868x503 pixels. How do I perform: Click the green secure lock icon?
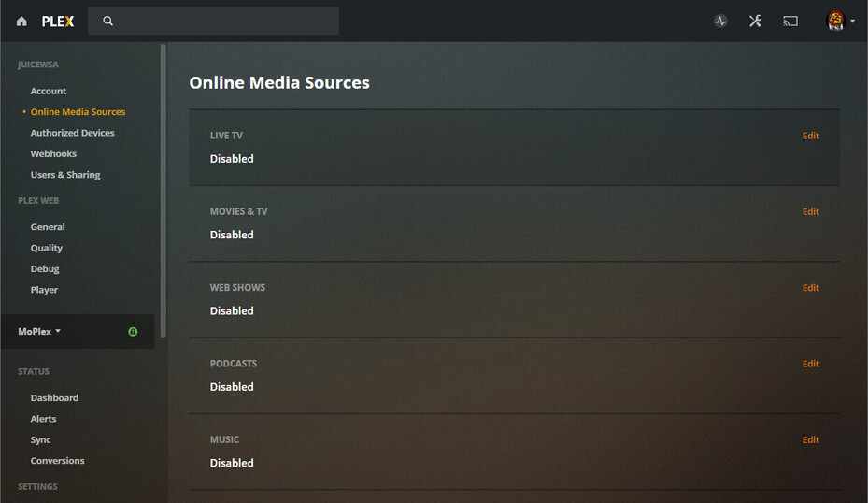pos(133,331)
